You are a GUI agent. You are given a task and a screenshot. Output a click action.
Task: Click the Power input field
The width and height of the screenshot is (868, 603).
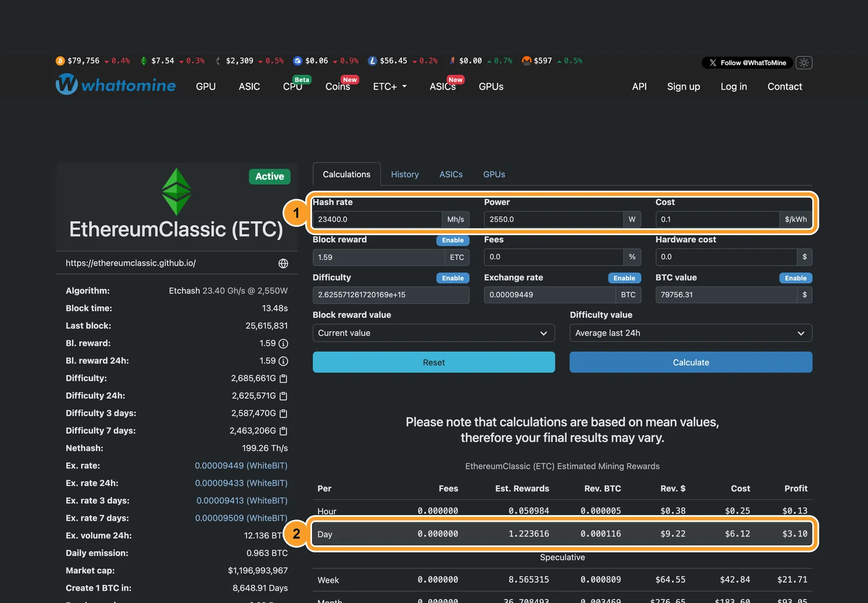point(553,219)
